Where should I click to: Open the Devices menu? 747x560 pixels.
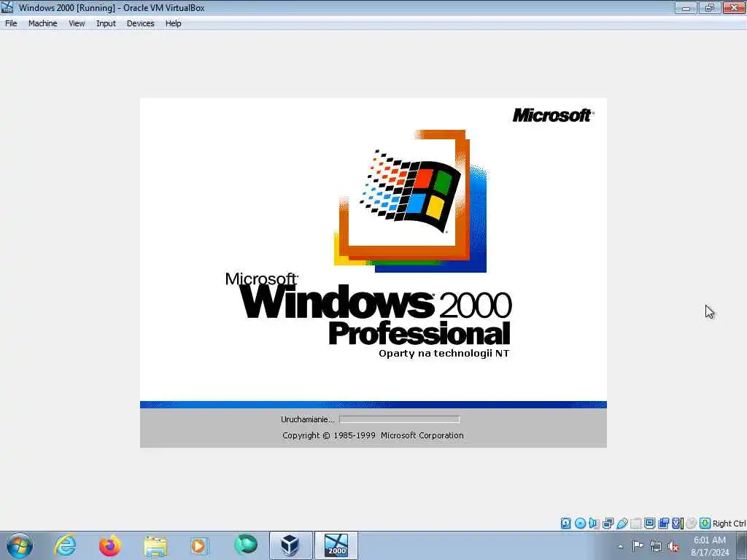coord(141,23)
